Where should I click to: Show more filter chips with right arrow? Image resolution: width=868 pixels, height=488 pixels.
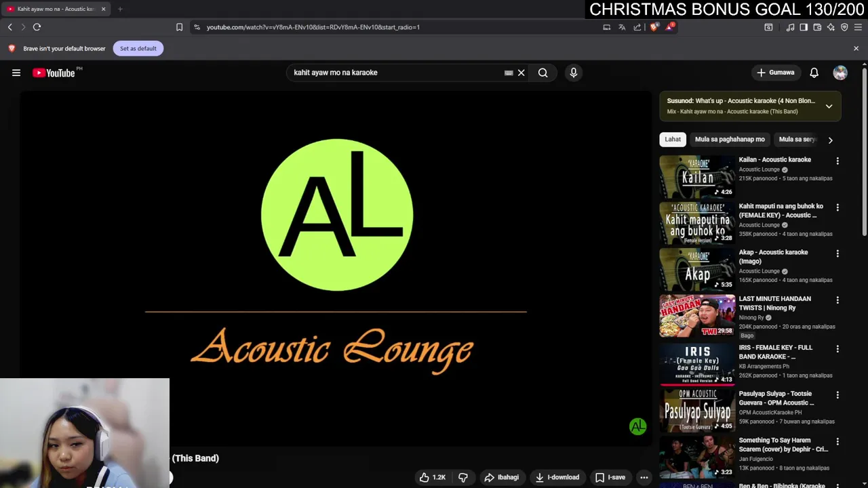(x=830, y=140)
